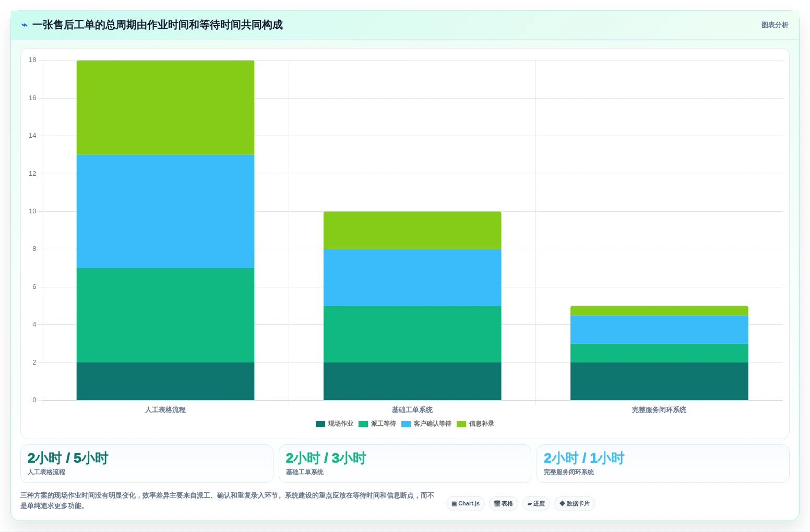Open the 2小时 / 1小时 stat card
This screenshot has width=810, height=532.
pos(663,464)
